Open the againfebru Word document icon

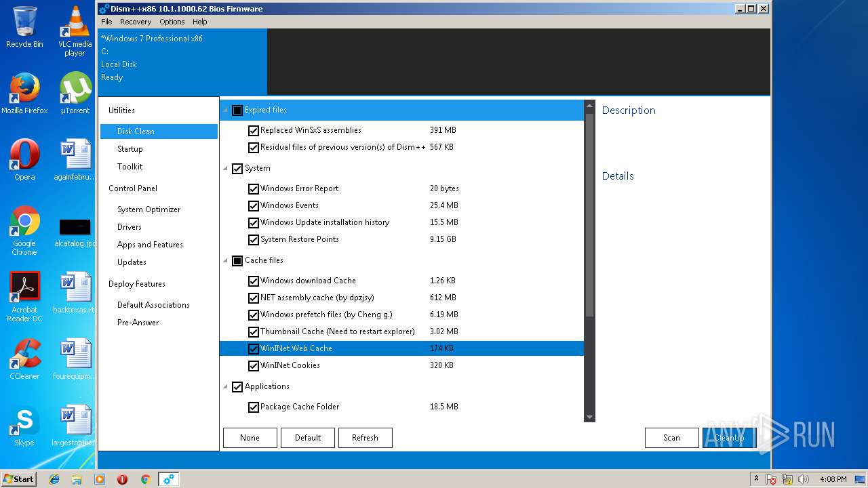pos(75,160)
